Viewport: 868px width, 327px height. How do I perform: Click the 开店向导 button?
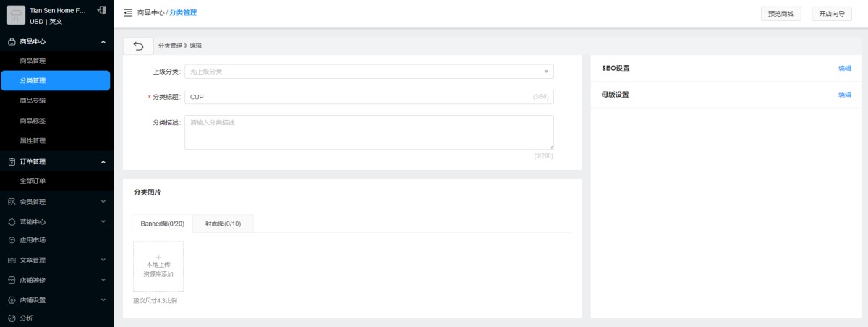click(831, 14)
